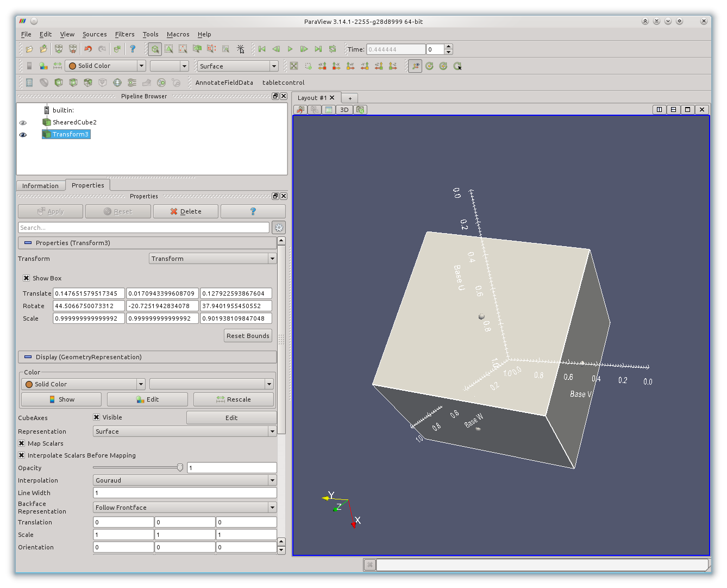Toggle orientation axes visibility icon

pos(415,66)
